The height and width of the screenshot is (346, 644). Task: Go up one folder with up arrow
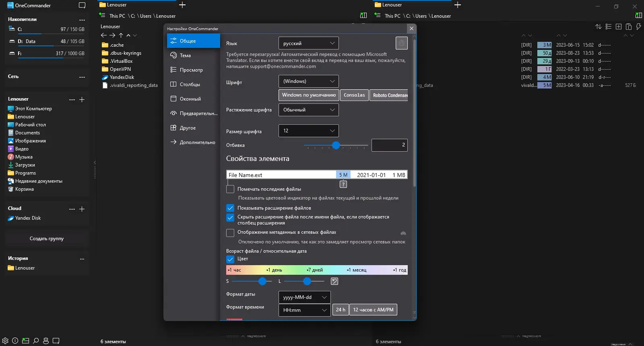pos(121,35)
